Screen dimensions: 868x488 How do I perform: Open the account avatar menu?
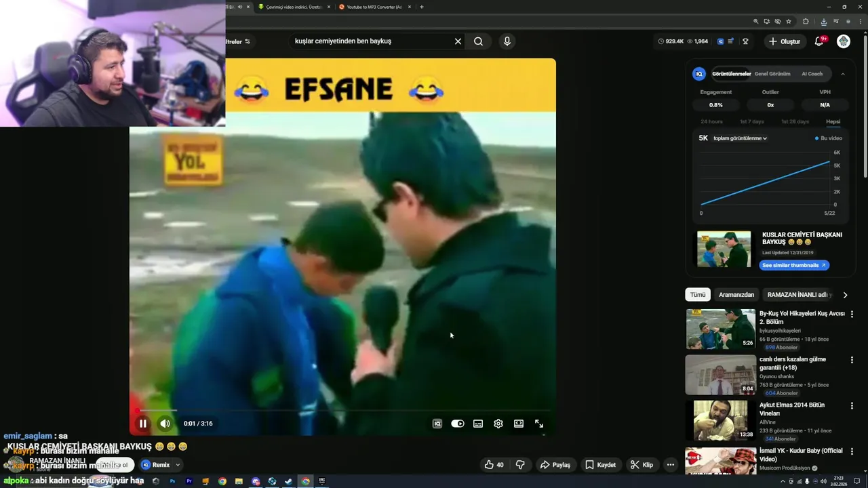click(x=844, y=41)
